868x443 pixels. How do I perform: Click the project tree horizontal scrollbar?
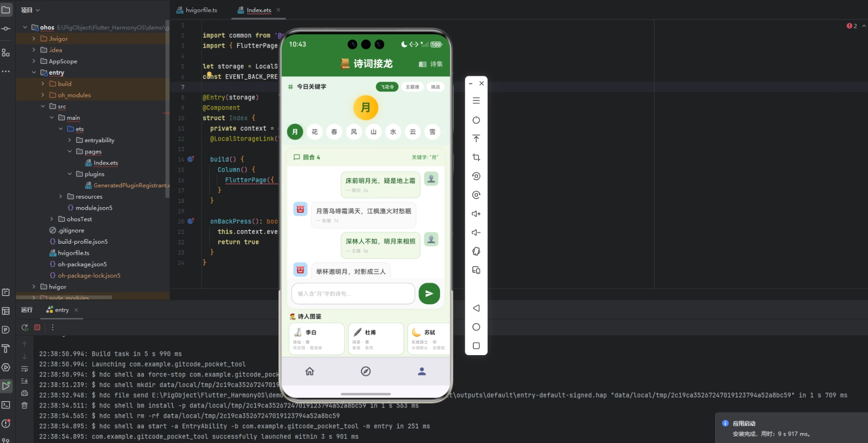tap(65, 297)
